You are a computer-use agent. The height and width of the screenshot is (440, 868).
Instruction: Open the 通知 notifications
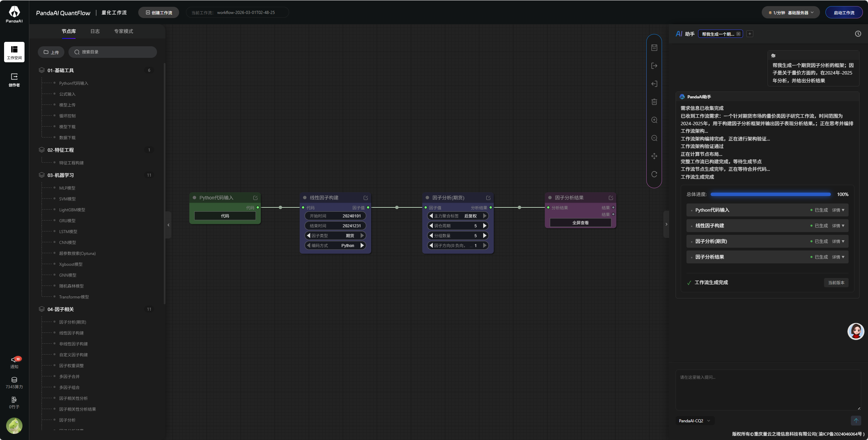pyautogui.click(x=14, y=362)
